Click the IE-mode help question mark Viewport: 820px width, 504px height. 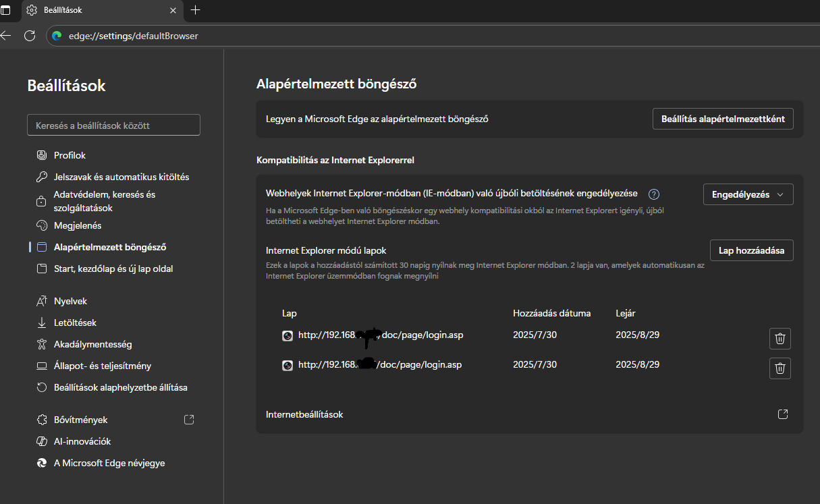[x=653, y=194]
